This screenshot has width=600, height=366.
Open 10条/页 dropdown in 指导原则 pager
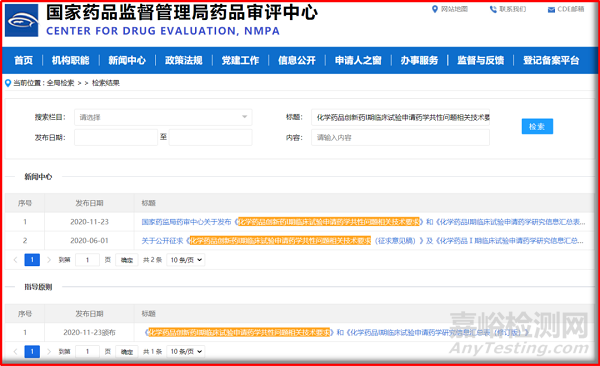(186, 351)
